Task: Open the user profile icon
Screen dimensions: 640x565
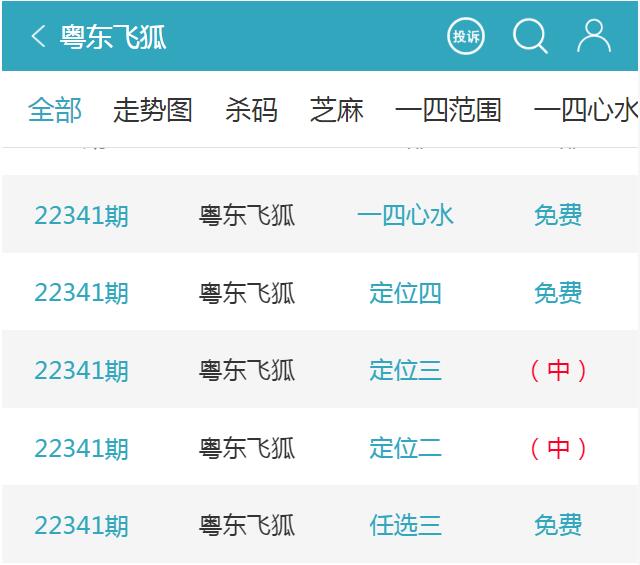Action: 594,37
